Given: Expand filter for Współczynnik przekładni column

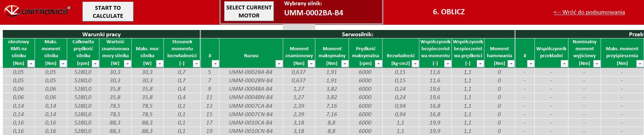Looking at the screenshot, I should click(x=564, y=63).
